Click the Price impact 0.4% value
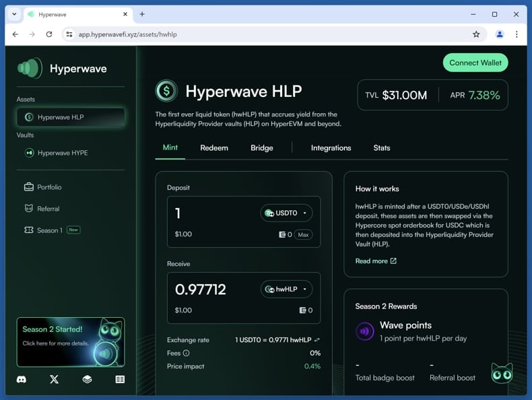532x400 pixels. click(x=312, y=366)
